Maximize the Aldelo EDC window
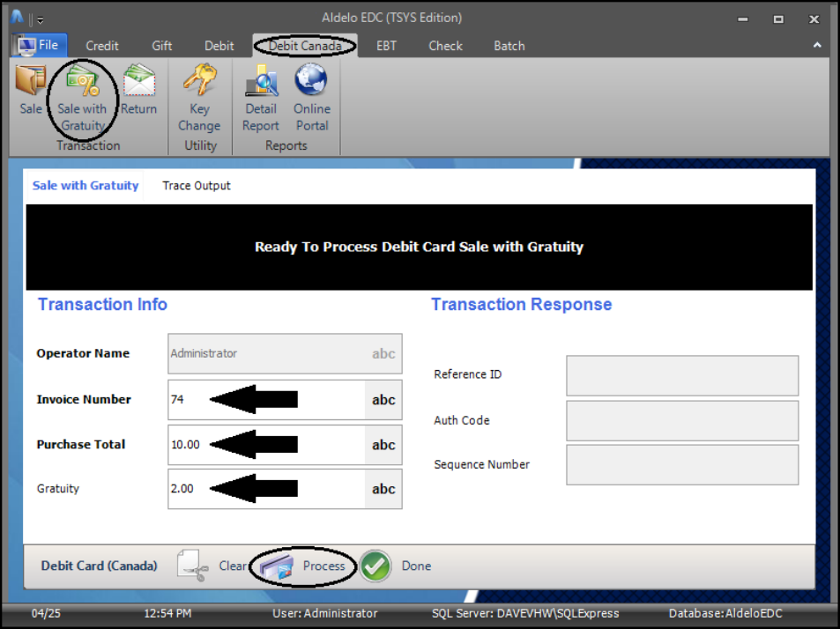 point(778,19)
